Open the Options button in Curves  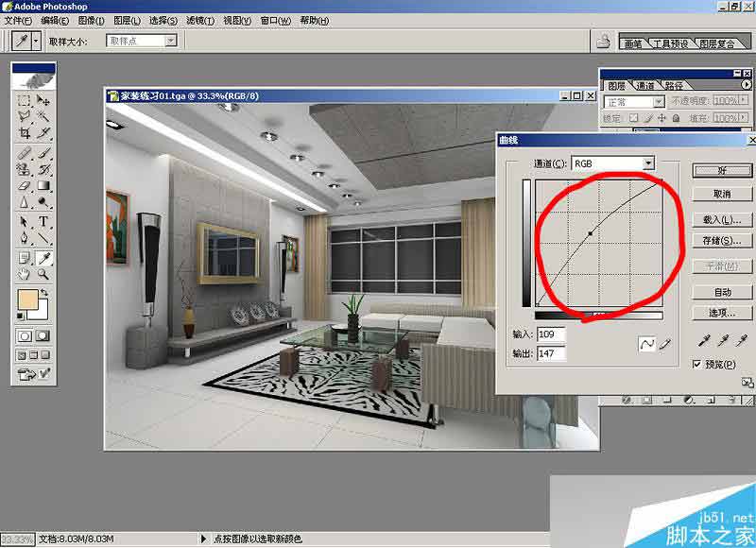722,313
